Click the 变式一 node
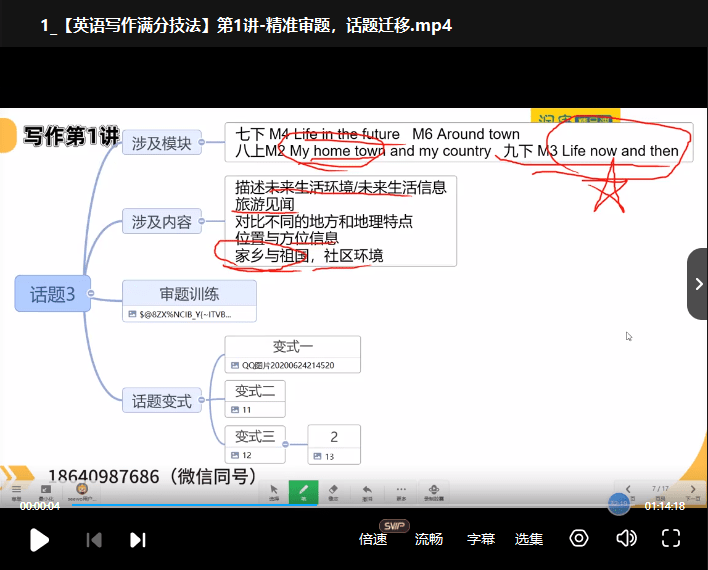Viewport: 708px width, 570px height. 293,347
